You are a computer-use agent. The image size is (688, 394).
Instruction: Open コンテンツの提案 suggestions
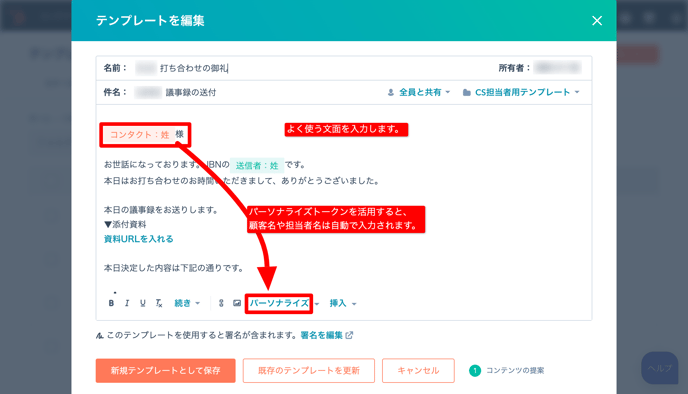click(507, 370)
